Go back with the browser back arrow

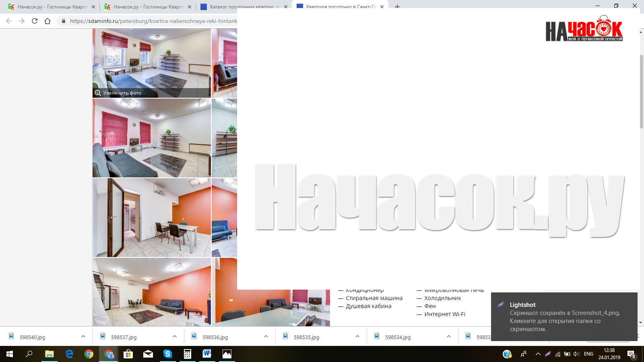(9, 21)
